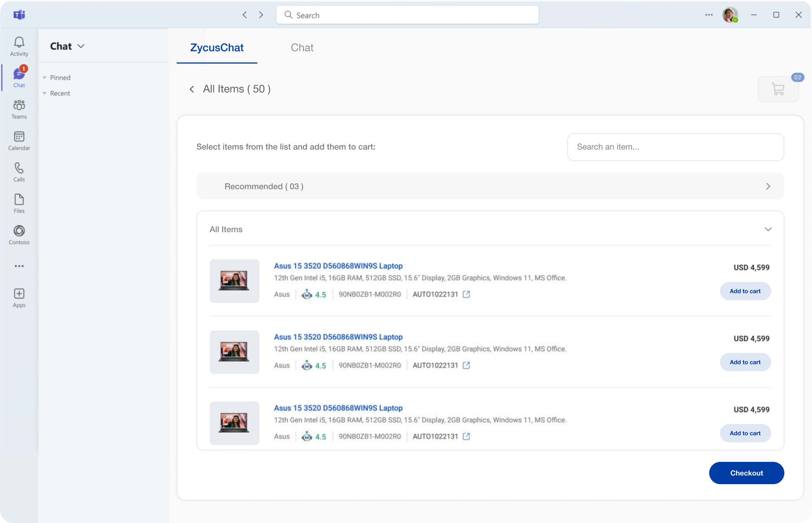Open the Files section
The height and width of the screenshot is (523, 812).
click(x=19, y=203)
